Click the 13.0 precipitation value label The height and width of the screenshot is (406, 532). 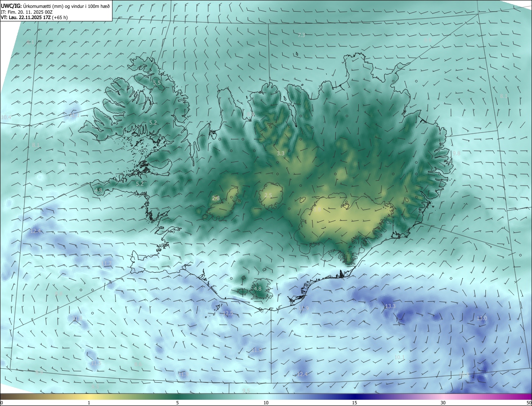pyautogui.click(x=482, y=318)
